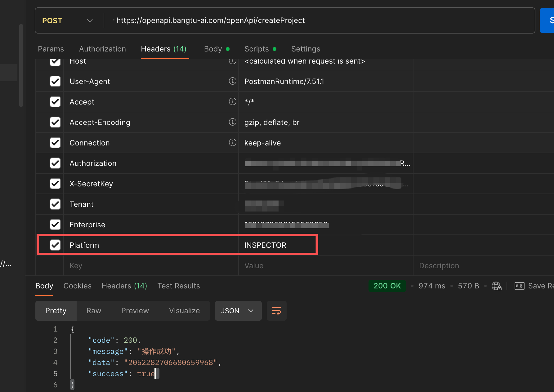Viewport: 554px width, 392px height.
Task: Click the info icon next to Accept
Action: [x=232, y=101]
